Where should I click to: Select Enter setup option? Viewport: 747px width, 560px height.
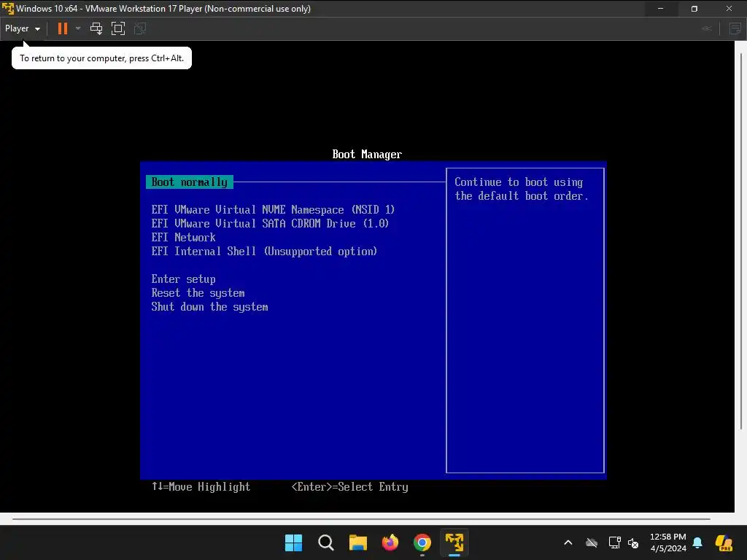click(183, 279)
